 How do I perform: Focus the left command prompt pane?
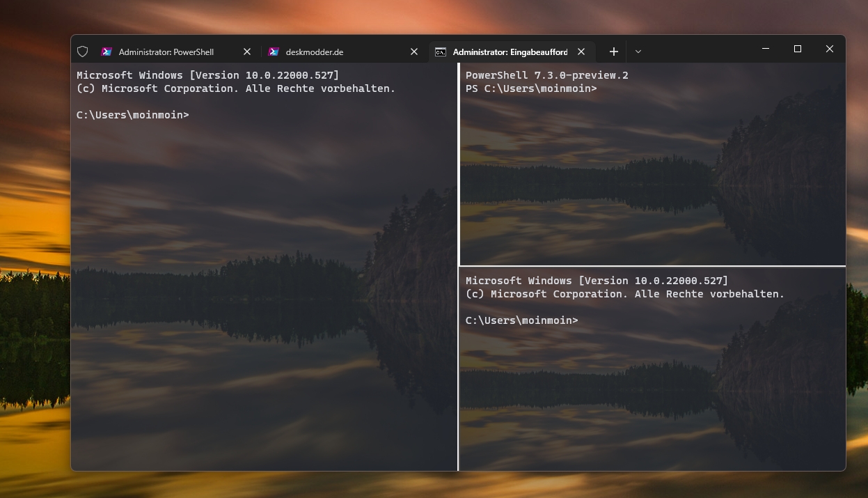coord(265,279)
